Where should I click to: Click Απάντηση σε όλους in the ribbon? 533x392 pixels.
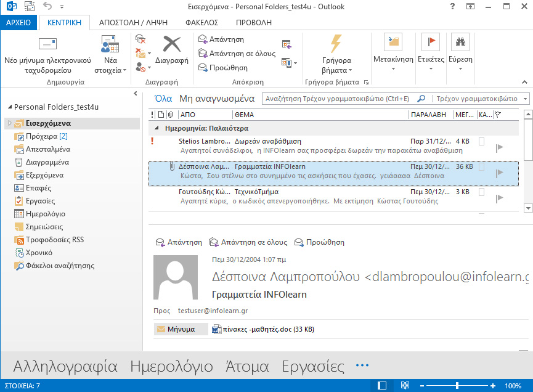[237, 54]
